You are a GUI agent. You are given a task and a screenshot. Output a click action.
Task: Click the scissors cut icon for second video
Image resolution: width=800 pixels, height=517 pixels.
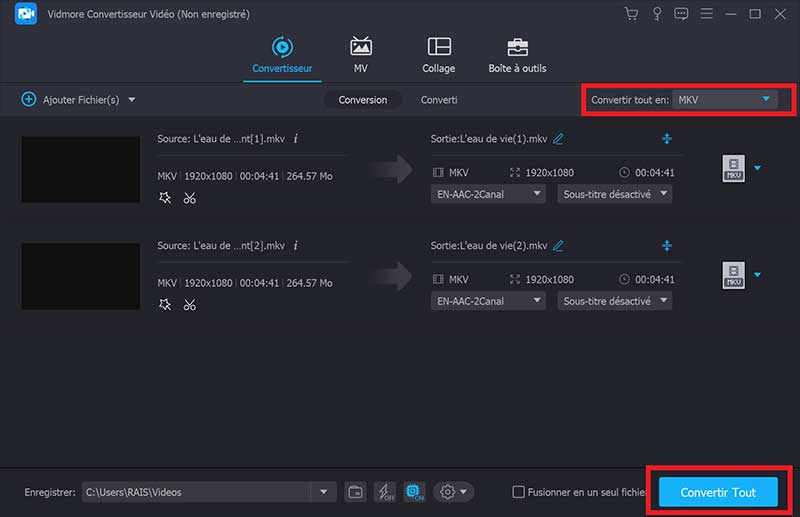tap(189, 305)
